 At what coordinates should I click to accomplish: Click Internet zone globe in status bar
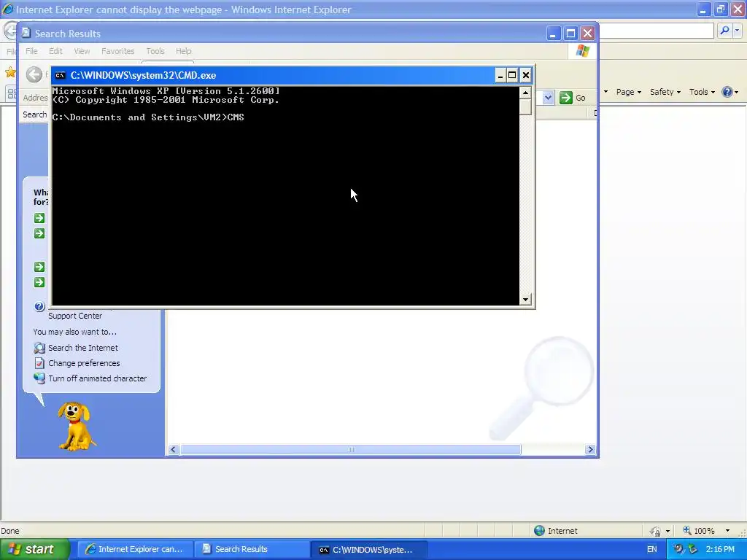[x=539, y=531]
